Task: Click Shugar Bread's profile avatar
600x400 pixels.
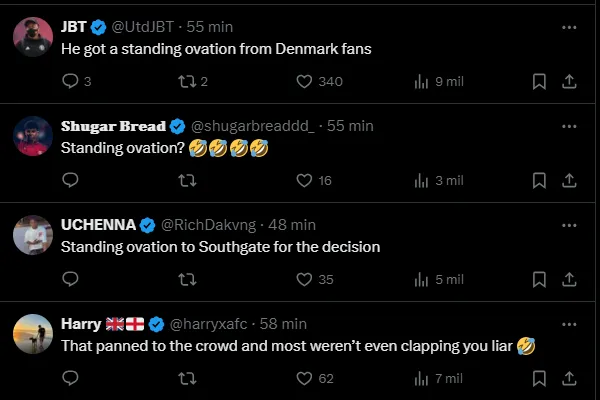Action: (x=33, y=137)
